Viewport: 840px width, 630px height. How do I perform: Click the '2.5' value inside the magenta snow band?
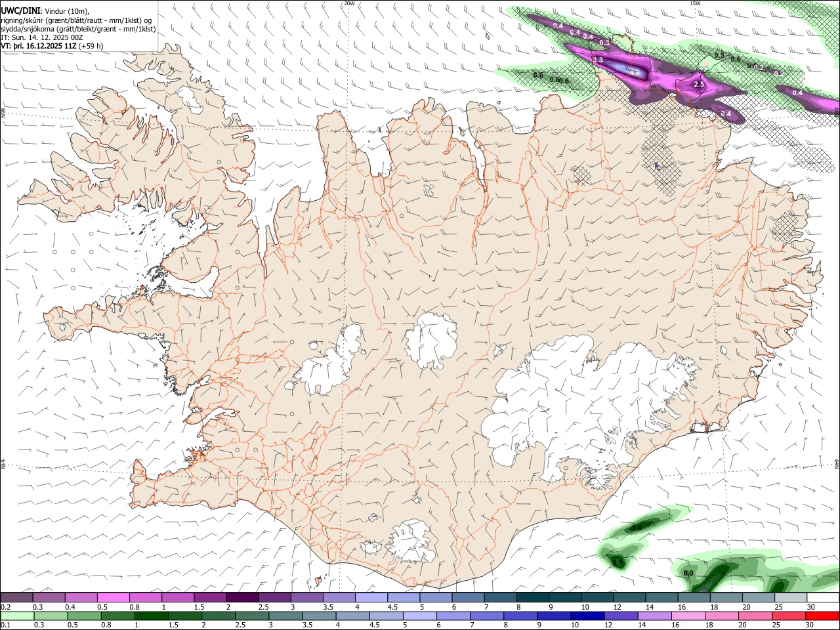[x=699, y=85]
